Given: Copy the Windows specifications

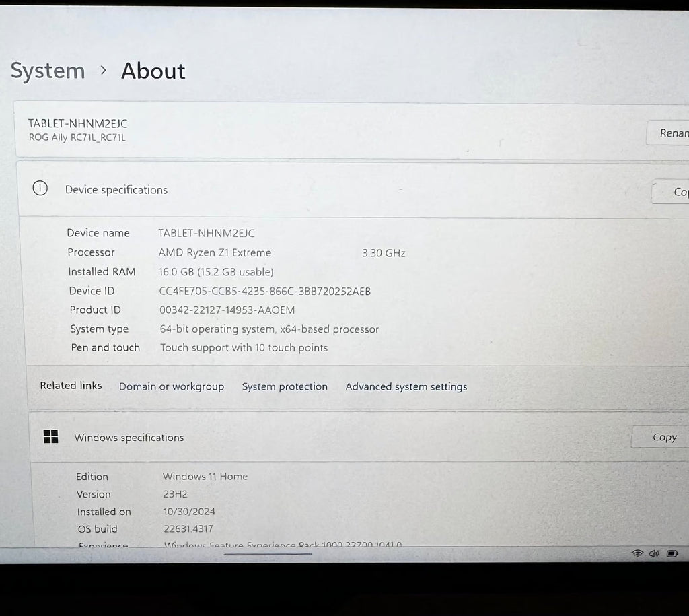Looking at the screenshot, I should pyautogui.click(x=663, y=437).
